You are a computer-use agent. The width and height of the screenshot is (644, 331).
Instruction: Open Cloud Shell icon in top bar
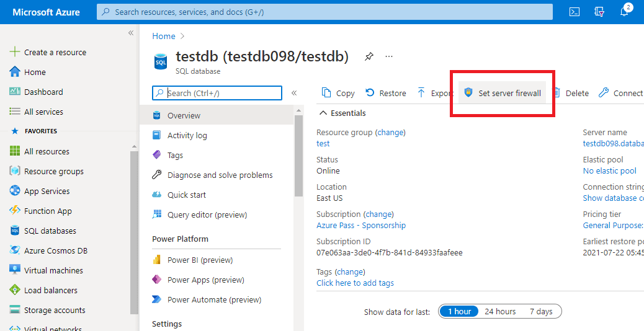574,12
